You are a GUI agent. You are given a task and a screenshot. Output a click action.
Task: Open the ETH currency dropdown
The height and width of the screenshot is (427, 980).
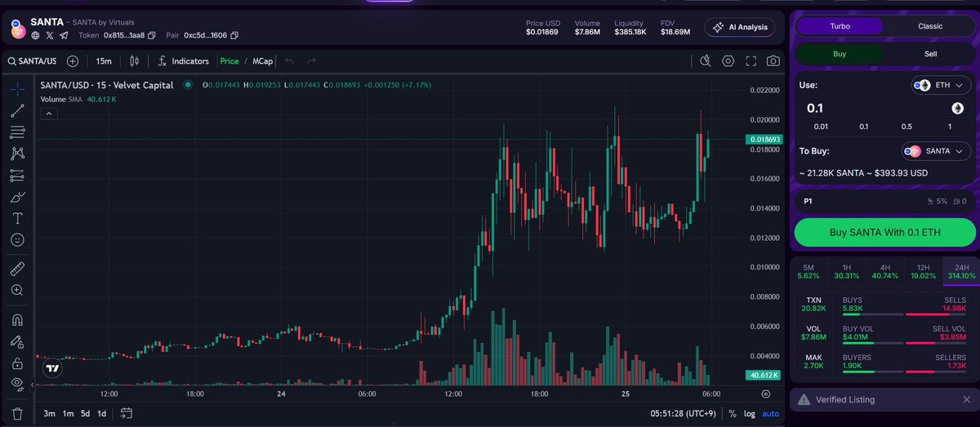(940, 85)
